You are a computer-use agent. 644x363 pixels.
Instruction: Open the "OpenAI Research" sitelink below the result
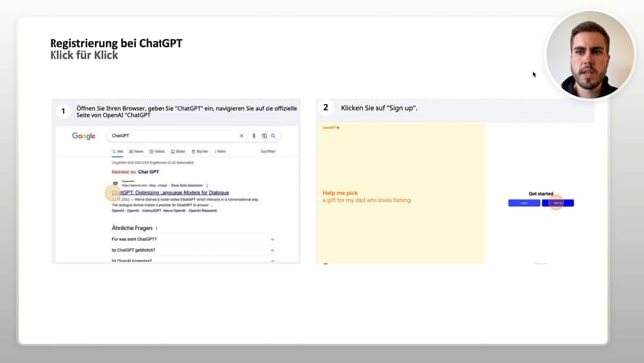203,211
